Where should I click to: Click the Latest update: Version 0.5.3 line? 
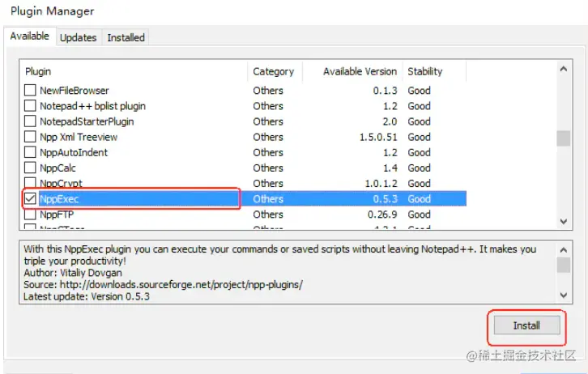[87, 296]
